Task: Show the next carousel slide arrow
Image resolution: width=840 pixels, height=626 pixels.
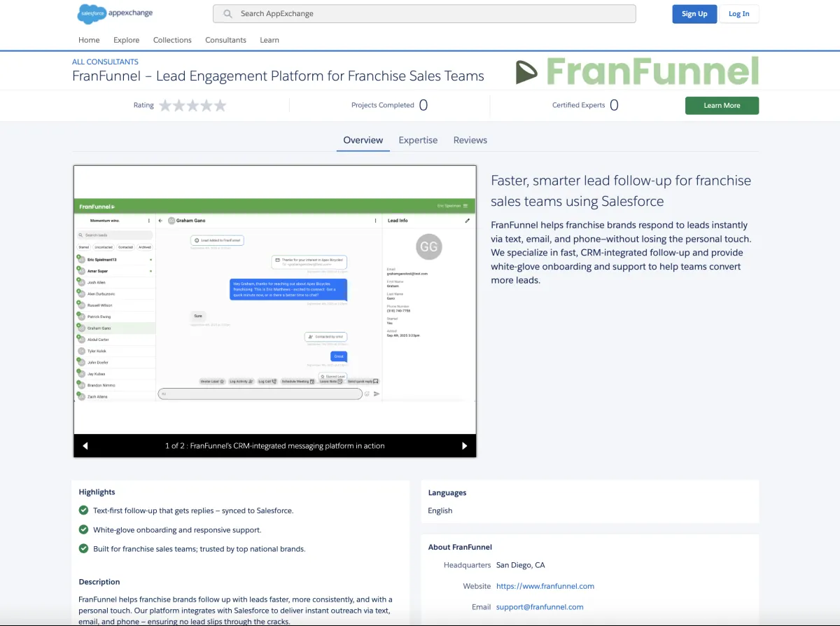Action: (x=464, y=445)
